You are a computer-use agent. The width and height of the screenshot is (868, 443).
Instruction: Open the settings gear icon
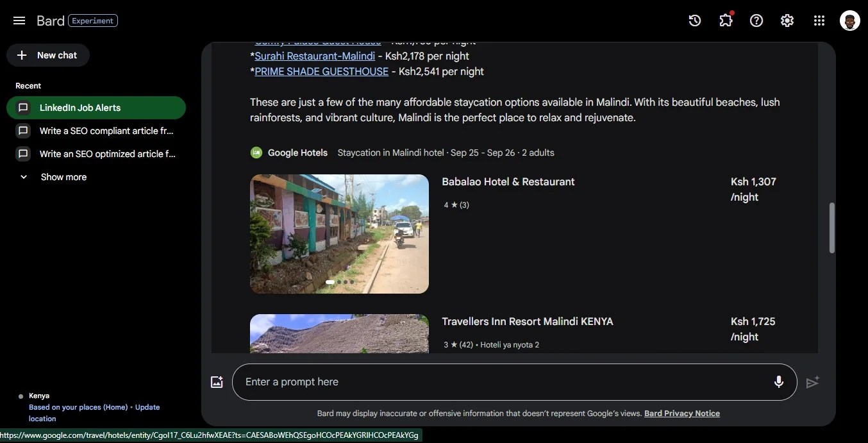click(787, 21)
